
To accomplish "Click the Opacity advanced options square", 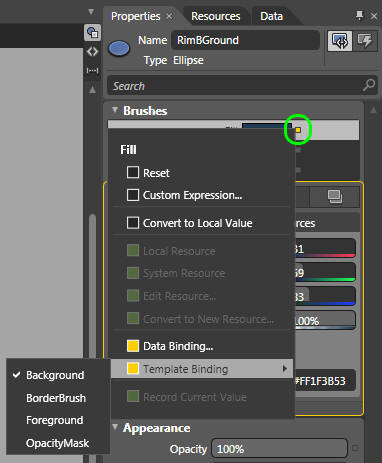I will point(355,448).
